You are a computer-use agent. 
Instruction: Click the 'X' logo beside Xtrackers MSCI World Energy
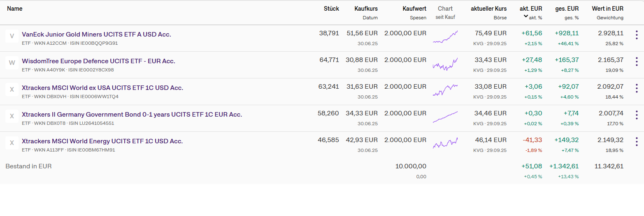(12, 143)
